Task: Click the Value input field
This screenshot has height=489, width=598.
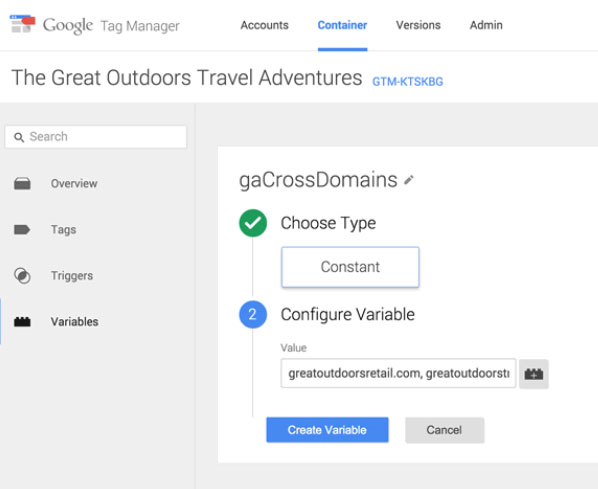Action: (398, 373)
